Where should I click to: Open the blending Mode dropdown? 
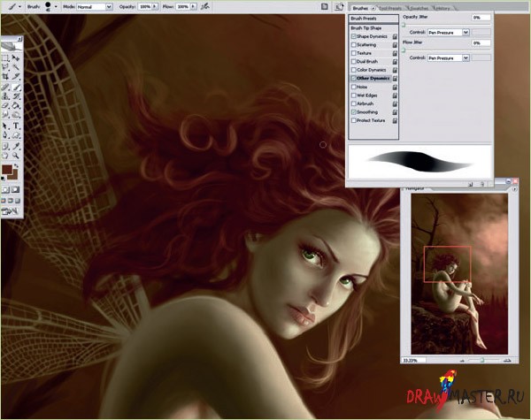click(x=109, y=7)
